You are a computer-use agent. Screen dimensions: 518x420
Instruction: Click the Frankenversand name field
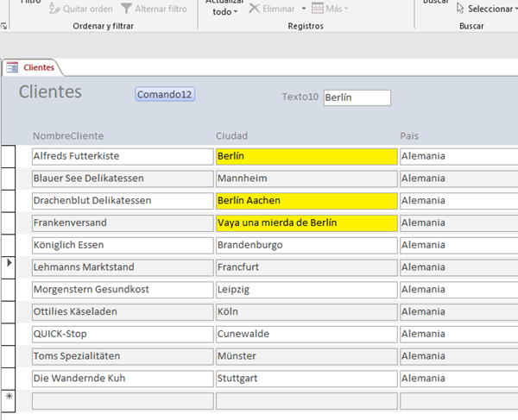click(122, 223)
